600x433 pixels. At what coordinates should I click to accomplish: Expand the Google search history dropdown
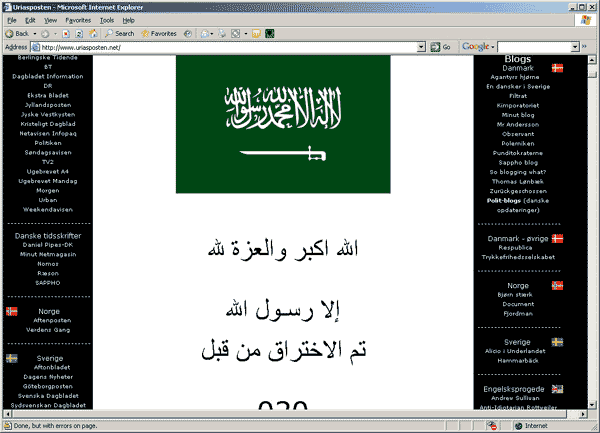575,47
